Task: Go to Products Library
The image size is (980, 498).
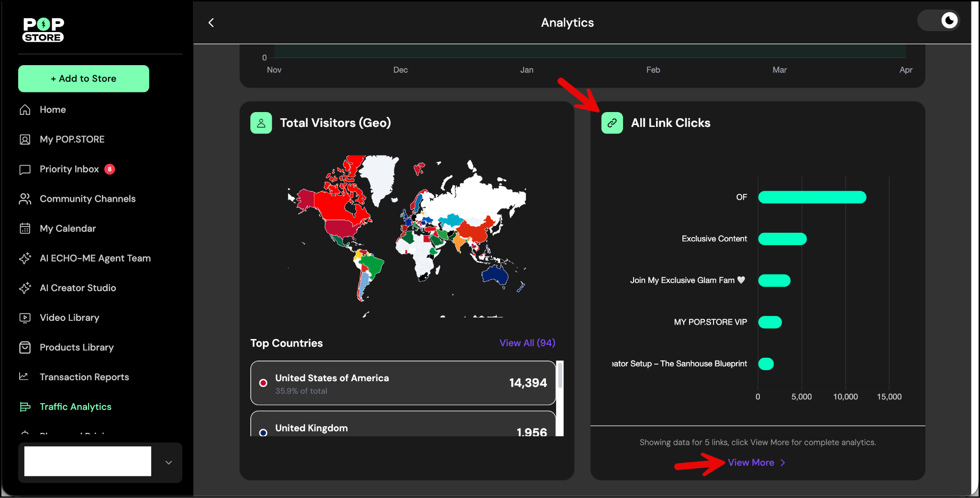Action: pyautogui.click(x=77, y=347)
